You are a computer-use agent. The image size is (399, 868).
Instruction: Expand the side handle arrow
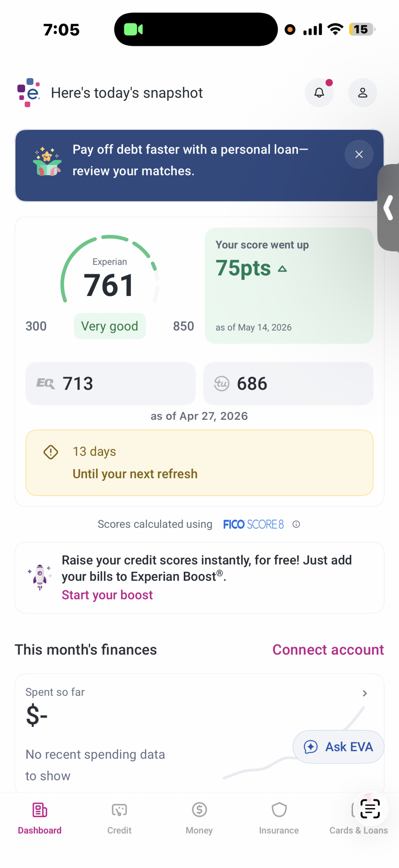click(x=388, y=208)
